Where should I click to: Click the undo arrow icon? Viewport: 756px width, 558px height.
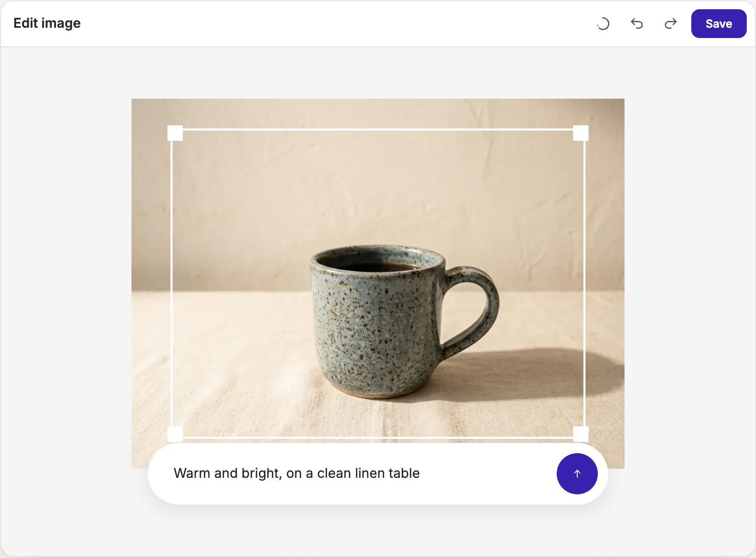tap(637, 24)
